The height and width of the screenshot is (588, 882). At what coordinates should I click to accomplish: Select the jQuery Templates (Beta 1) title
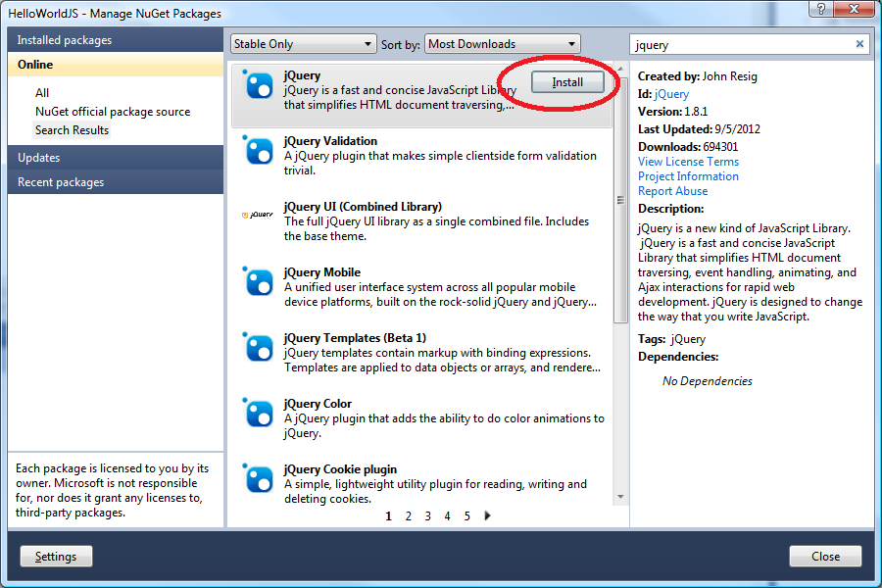pyautogui.click(x=355, y=337)
